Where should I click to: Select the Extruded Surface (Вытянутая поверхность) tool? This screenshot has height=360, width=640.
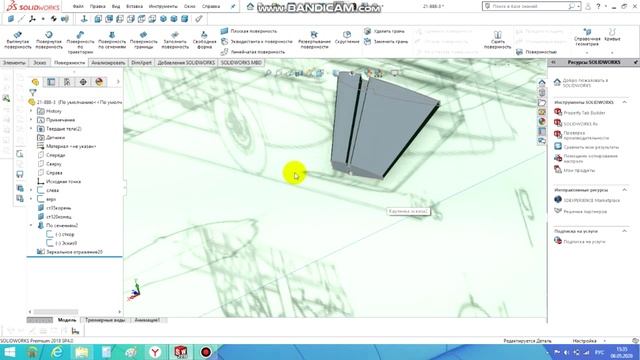pyautogui.click(x=18, y=40)
